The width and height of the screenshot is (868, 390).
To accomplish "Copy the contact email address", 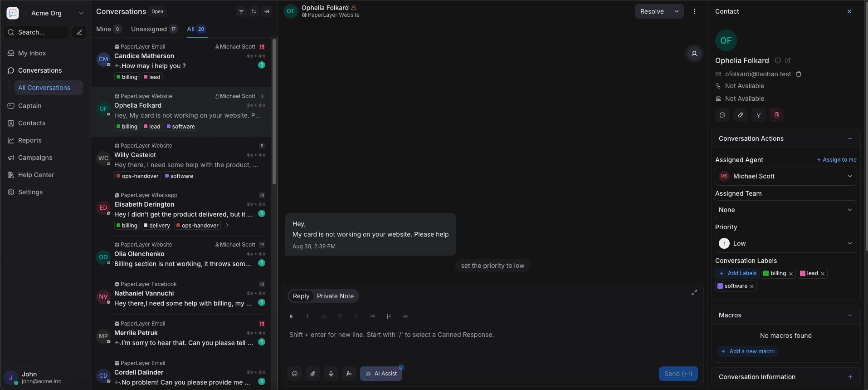I will click(799, 74).
